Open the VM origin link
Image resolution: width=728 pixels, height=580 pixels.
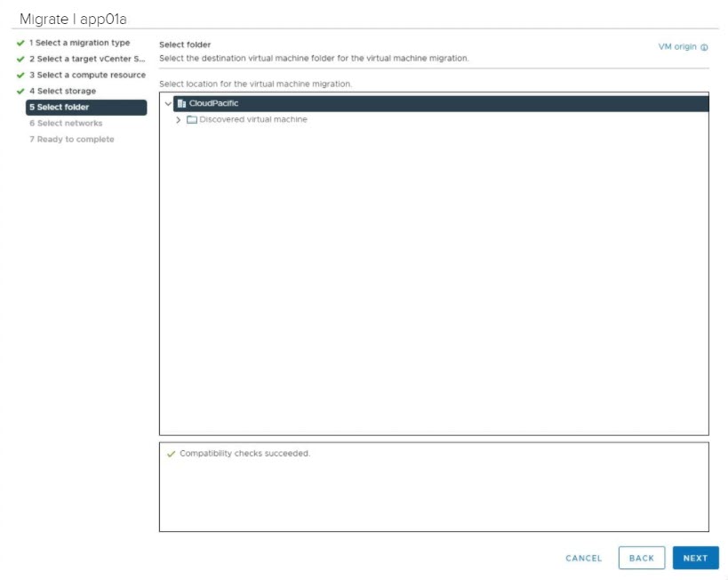pyautogui.click(x=676, y=47)
